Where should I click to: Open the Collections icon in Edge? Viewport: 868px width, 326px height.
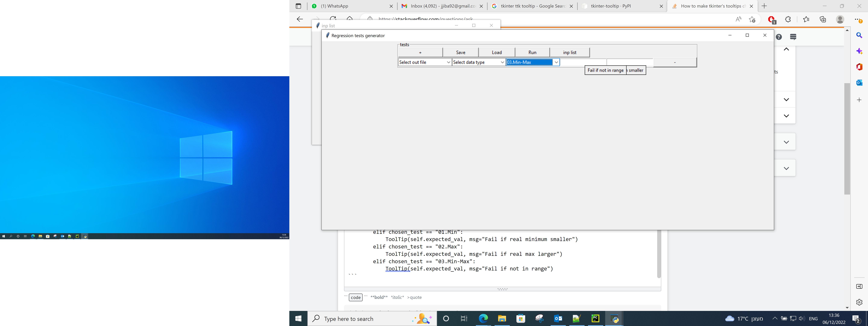[823, 19]
